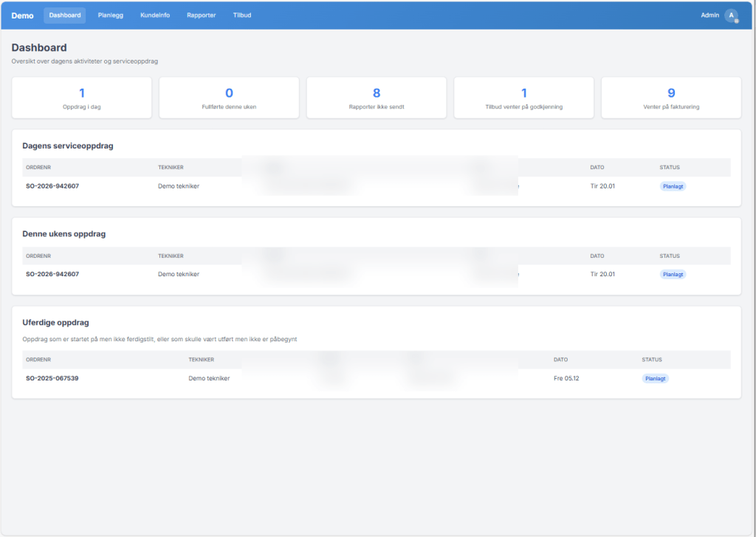Viewport: 756px width, 537px height.
Task: Open the Admin user menu label
Action: click(x=709, y=16)
